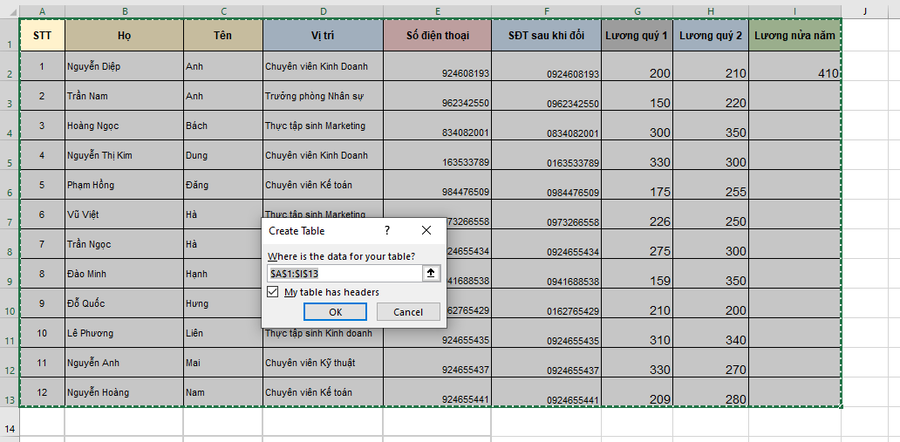
Task: Select column E header
Action: [x=437, y=11]
